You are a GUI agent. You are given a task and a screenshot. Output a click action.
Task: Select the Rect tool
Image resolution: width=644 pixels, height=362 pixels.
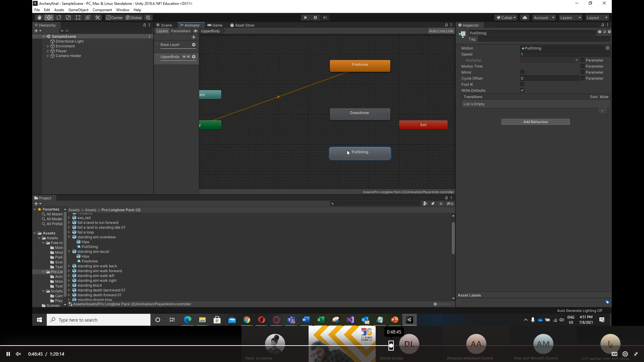78,18
